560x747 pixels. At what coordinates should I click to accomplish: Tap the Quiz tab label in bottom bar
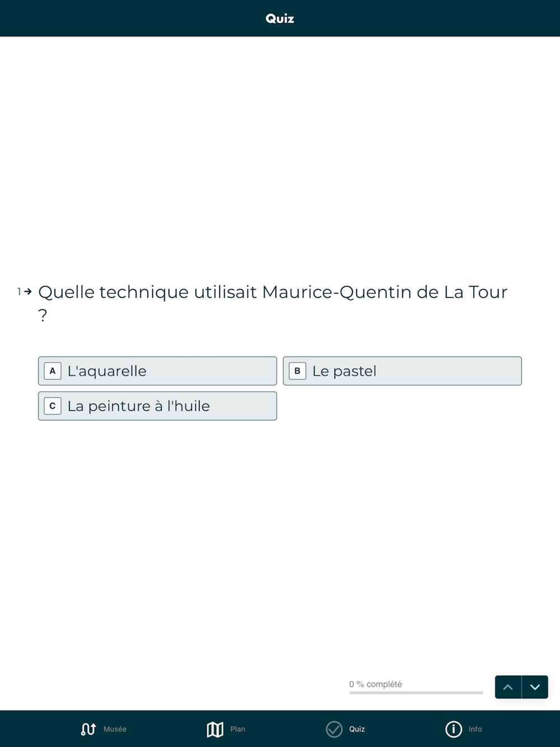(357, 729)
